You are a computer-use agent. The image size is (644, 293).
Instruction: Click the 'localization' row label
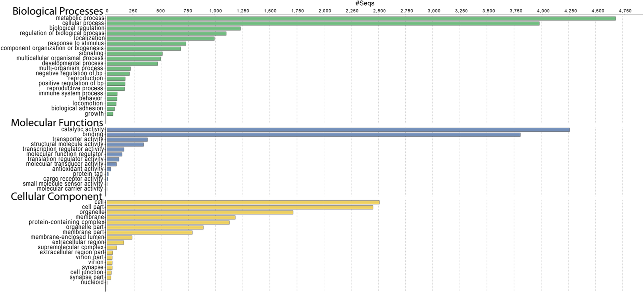click(89, 38)
